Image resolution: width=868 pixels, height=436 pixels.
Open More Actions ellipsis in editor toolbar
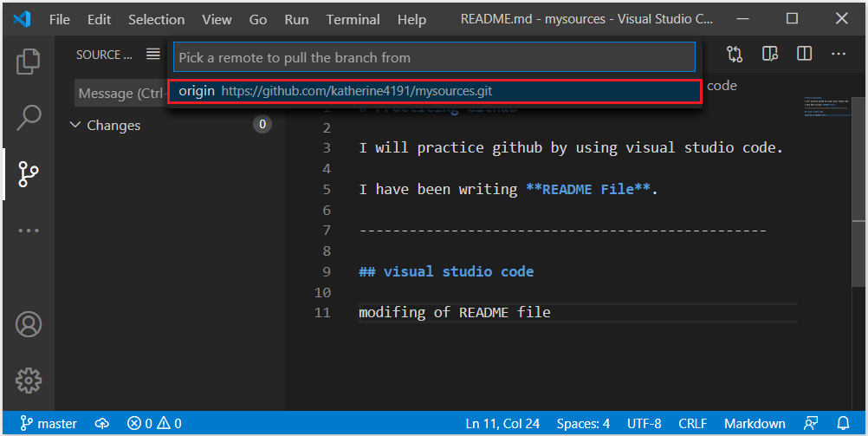click(x=839, y=54)
